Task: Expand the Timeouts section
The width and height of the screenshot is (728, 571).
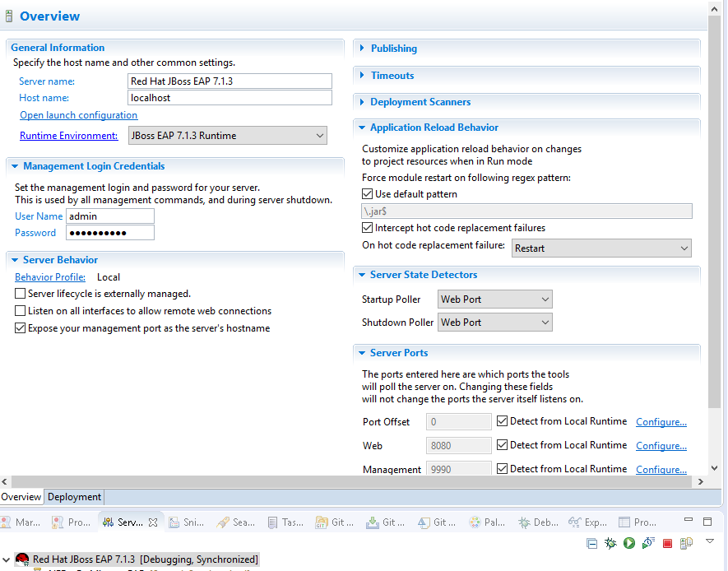Action: coord(362,75)
